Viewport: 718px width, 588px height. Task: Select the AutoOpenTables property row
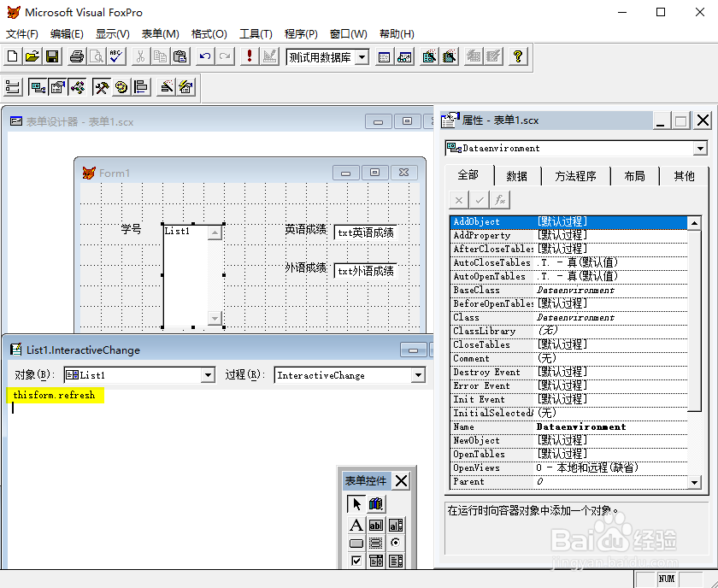tap(568, 277)
